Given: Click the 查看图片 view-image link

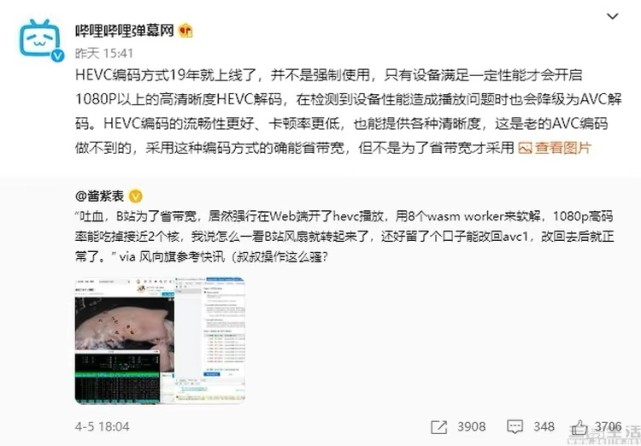Looking at the screenshot, I should [563, 148].
